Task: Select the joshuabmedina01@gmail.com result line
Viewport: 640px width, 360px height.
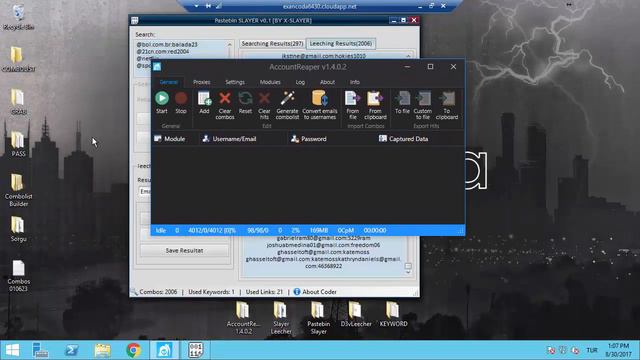Action: point(323,245)
